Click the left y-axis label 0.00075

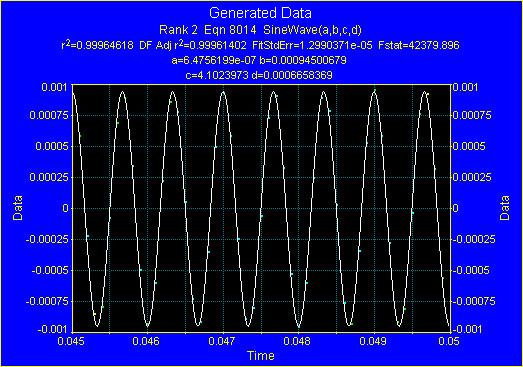click(49, 115)
